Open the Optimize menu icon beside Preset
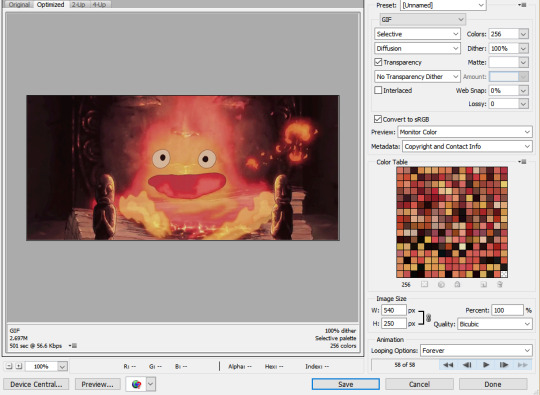Screen dimensions: 540x395 522,5
